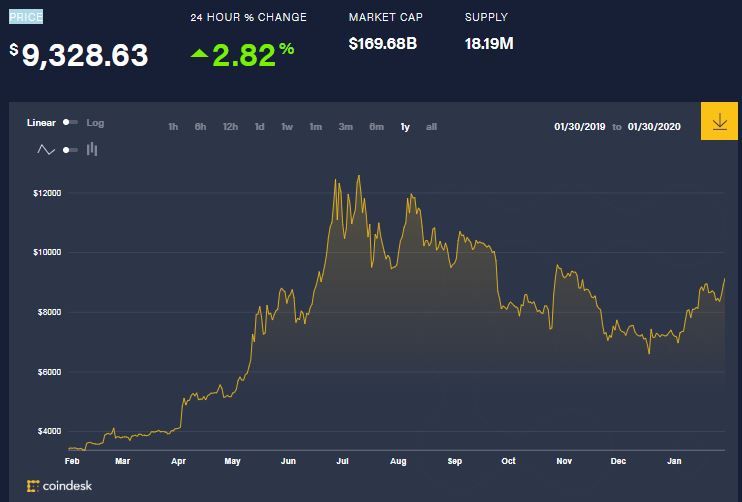Click the July peak on price chart
The width and height of the screenshot is (742, 502).
359,177
